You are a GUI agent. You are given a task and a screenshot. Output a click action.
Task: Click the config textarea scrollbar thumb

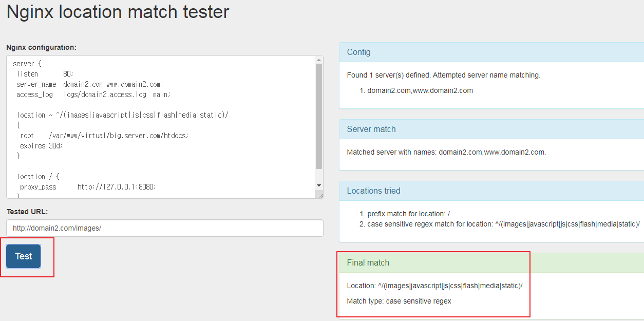[x=319, y=116]
